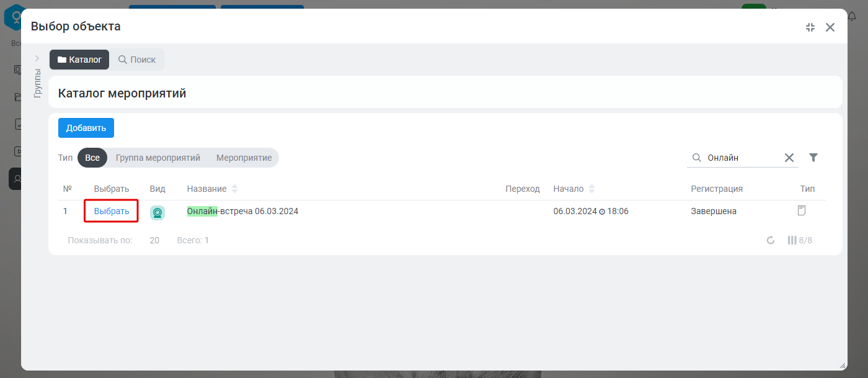Click the start date 06.03.2024 18:06

pyautogui.click(x=591, y=211)
